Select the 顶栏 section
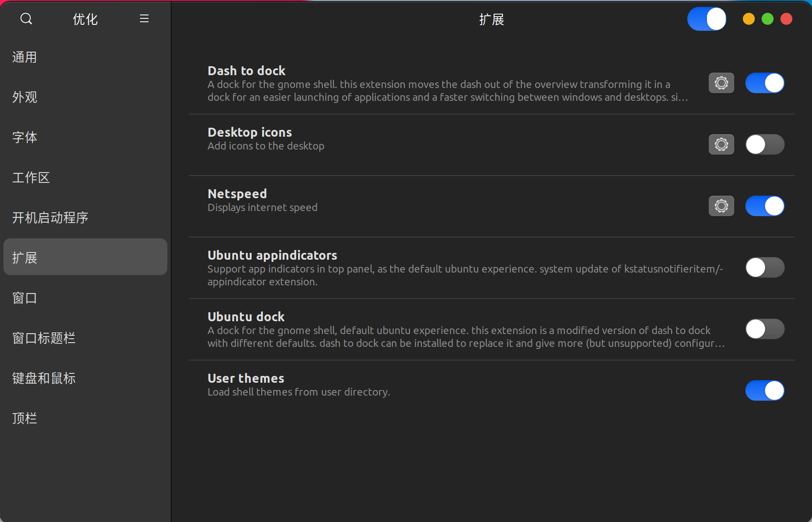This screenshot has width=812, height=522. pyautogui.click(x=25, y=418)
